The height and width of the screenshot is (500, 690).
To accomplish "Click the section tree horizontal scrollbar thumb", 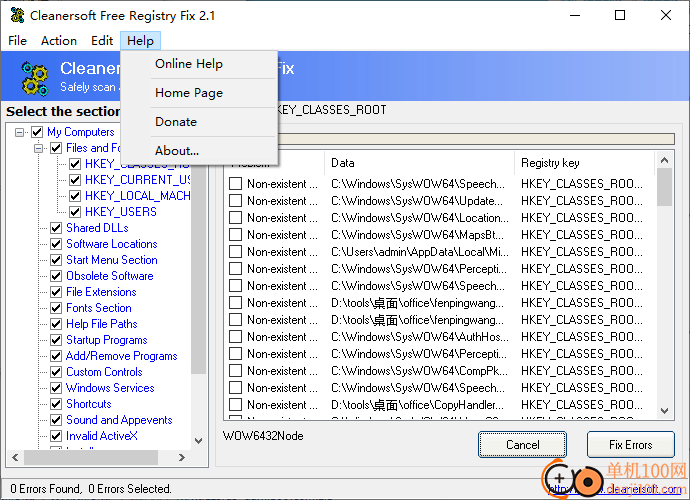I will pos(91,457).
